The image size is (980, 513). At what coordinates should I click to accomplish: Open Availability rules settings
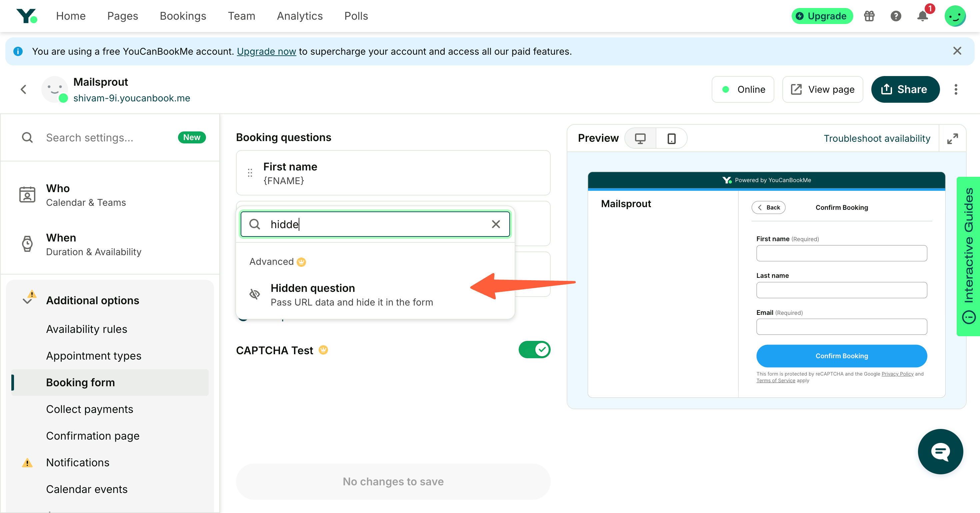pyautogui.click(x=86, y=329)
